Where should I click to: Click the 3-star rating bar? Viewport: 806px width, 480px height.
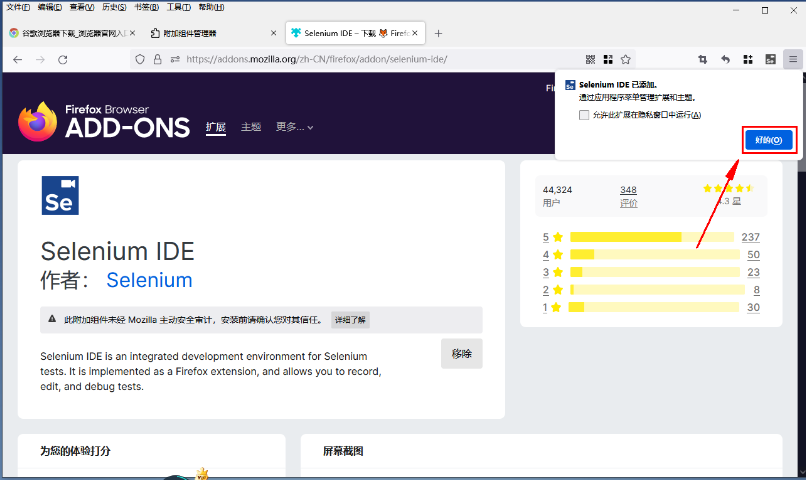point(655,272)
